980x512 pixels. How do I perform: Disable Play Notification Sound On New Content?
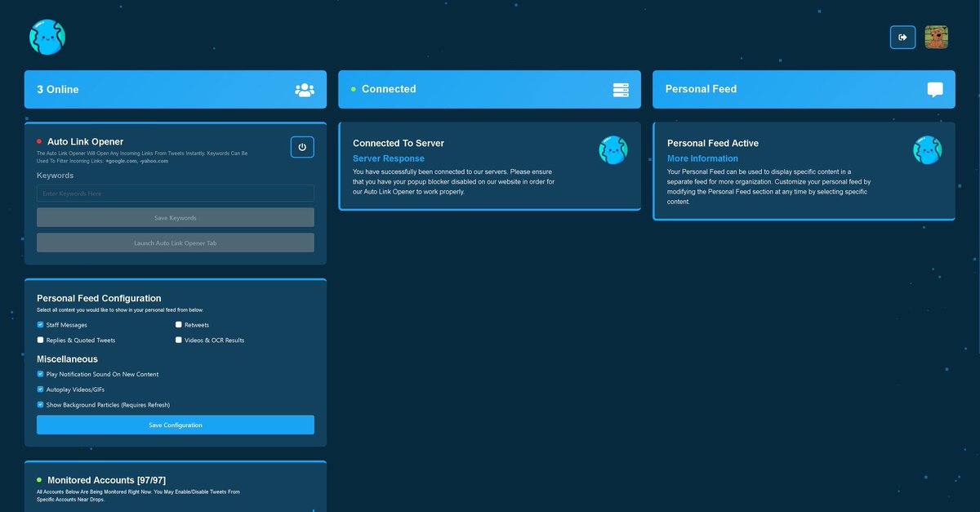[x=40, y=374]
